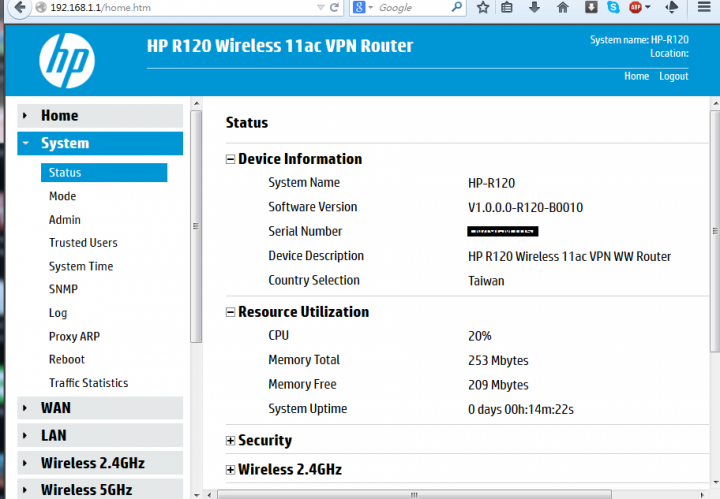
Task: Open the bookmarks list icon
Action: (x=507, y=7)
